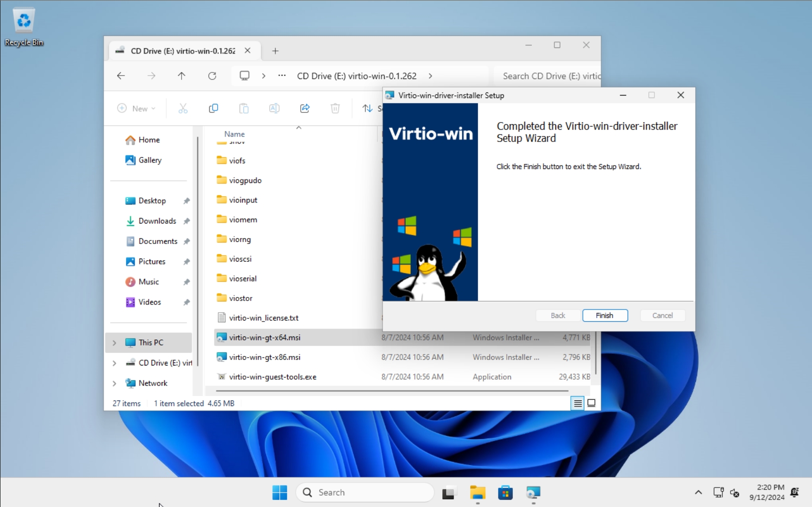Click the taskbar Search box
The height and width of the screenshot is (507, 812).
365,492
